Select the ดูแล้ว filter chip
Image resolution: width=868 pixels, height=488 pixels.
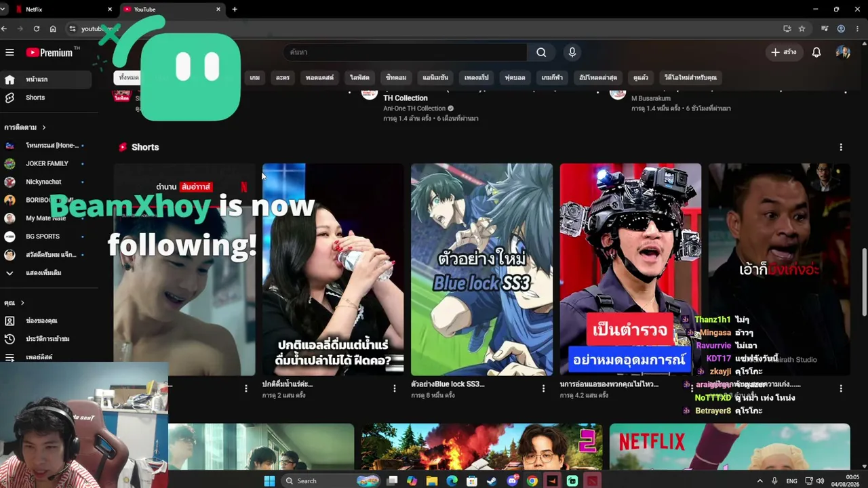tap(641, 77)
